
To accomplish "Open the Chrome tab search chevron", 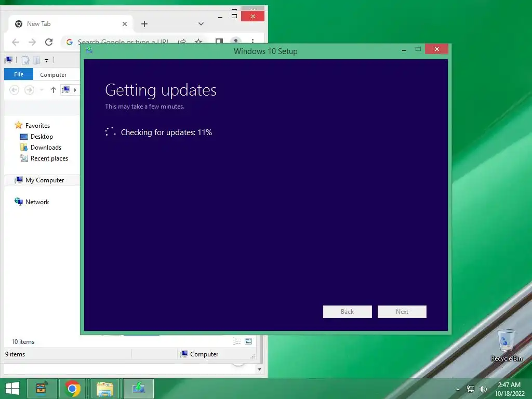I will coord(201,24).
